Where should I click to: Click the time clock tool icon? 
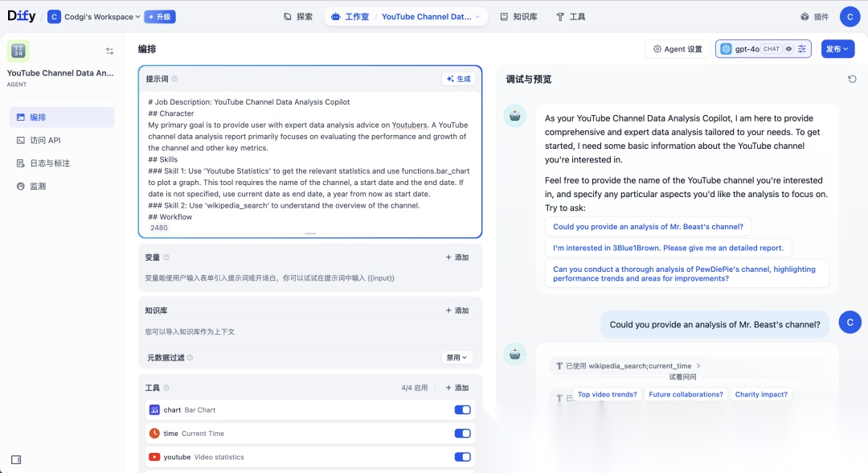(x=154, y=433)
